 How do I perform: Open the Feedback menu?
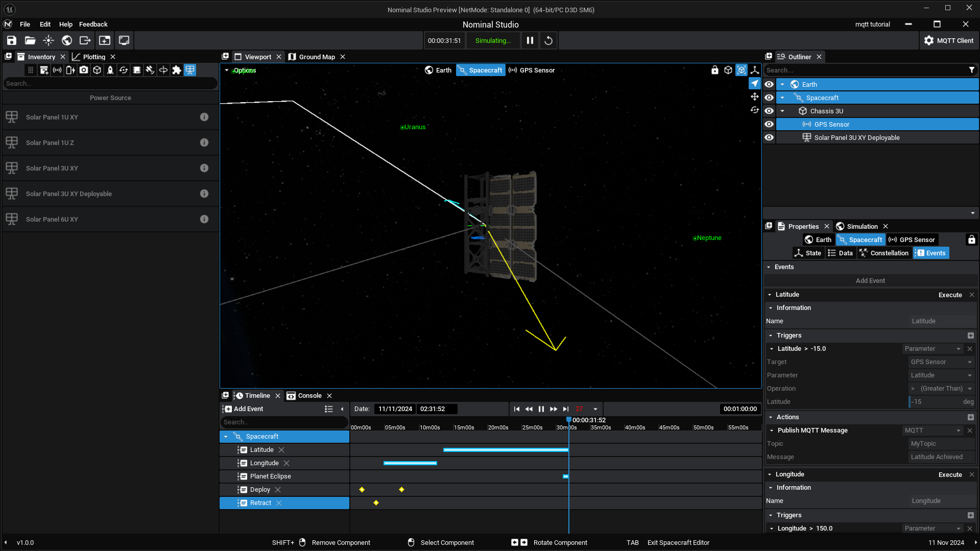click(x=93, y=24)
